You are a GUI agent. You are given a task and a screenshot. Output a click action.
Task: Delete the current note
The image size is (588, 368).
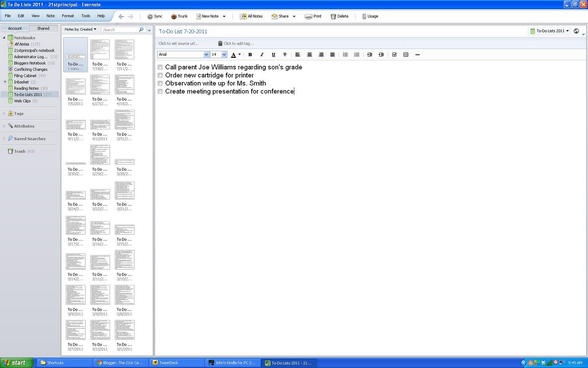[x=339, y=16]
